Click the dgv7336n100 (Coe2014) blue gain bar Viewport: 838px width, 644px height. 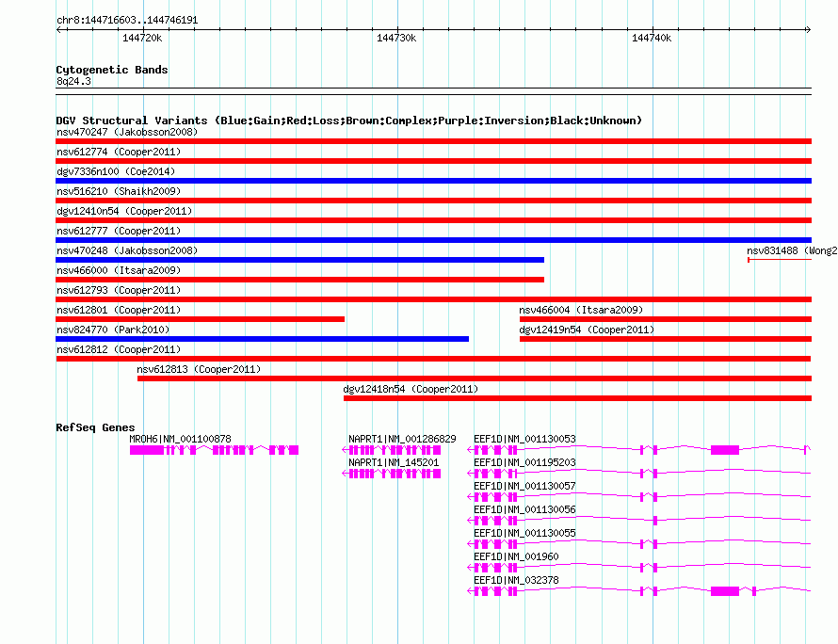[x=433, y=181]
